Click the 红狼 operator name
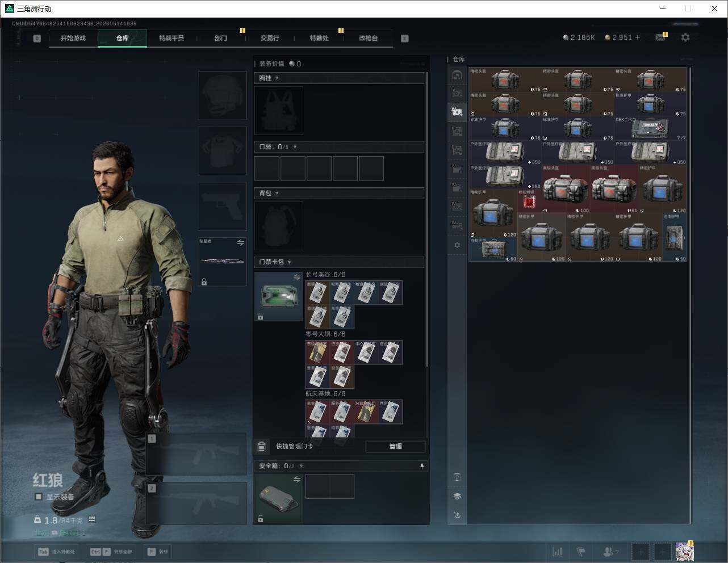728x563 pixels. click(48, 480)
